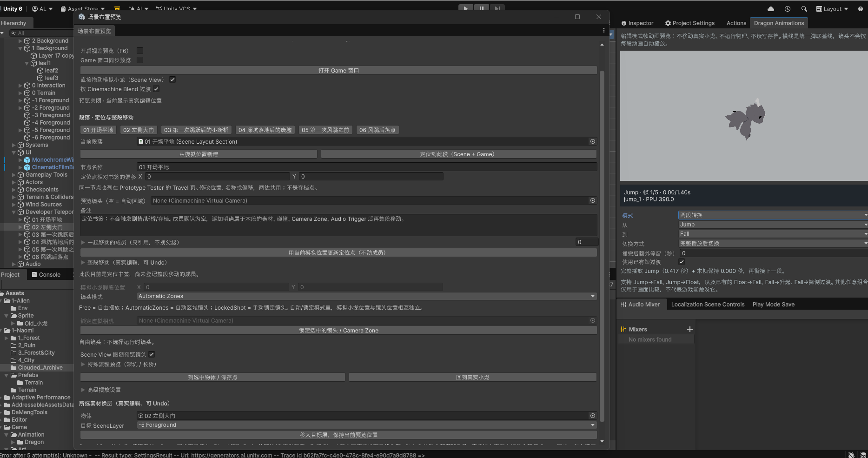Open the 从 Jump dropdown
Screen dimensions: 868x458
pos(773,225)
